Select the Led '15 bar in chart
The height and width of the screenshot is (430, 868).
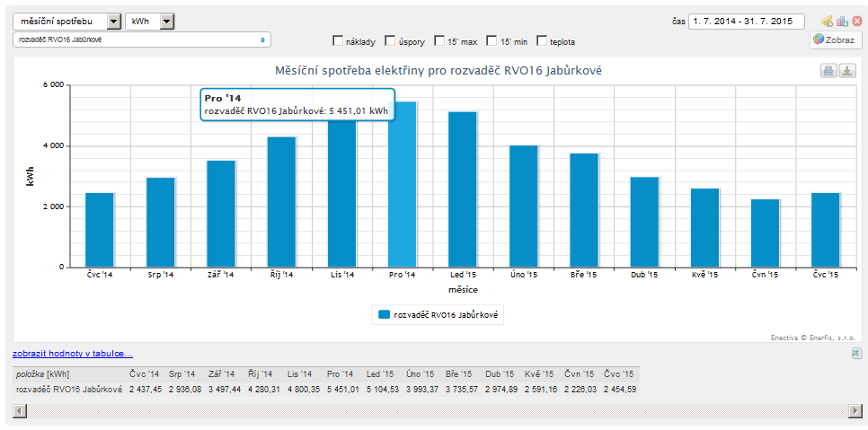tap(463, 189)
